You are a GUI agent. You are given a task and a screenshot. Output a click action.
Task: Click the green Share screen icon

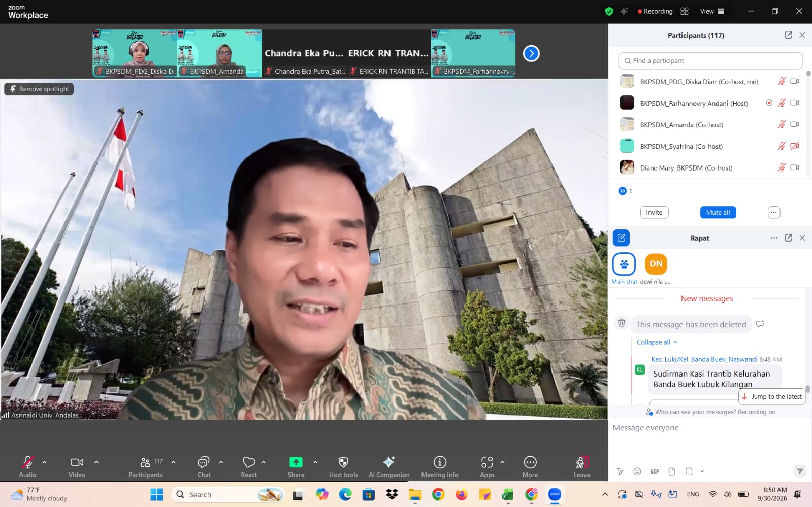coord(296,462)
